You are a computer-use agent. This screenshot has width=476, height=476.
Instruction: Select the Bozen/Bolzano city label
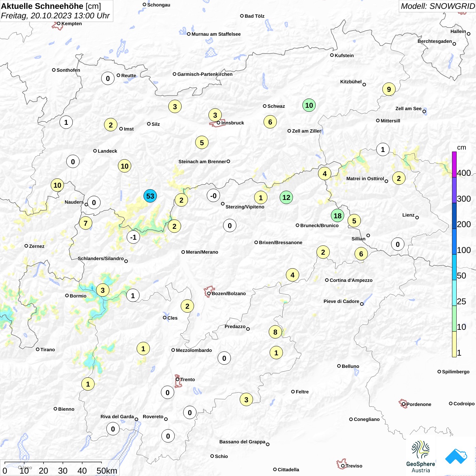point(228,293)
